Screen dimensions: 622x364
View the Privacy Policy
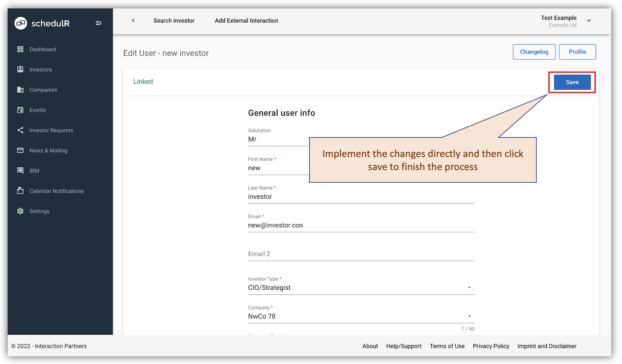(x=491, y=346)
